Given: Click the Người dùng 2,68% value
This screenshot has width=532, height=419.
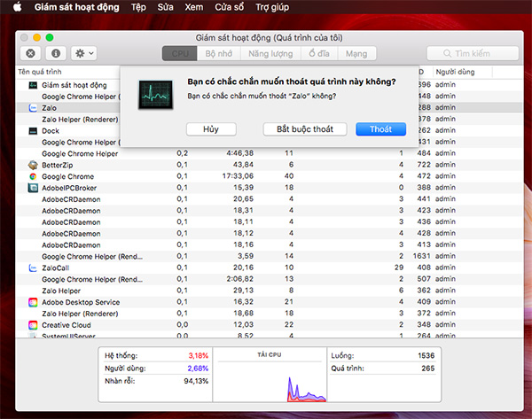Looking at the screenshot, I should point(198,369).
